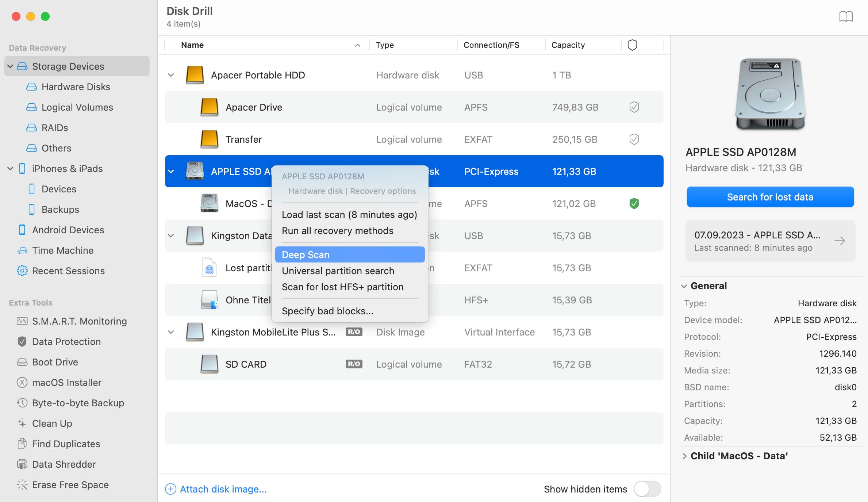The image size is (868, 502).
Task: Select the Ohne Titel volume row
Action: pos(414,300)
